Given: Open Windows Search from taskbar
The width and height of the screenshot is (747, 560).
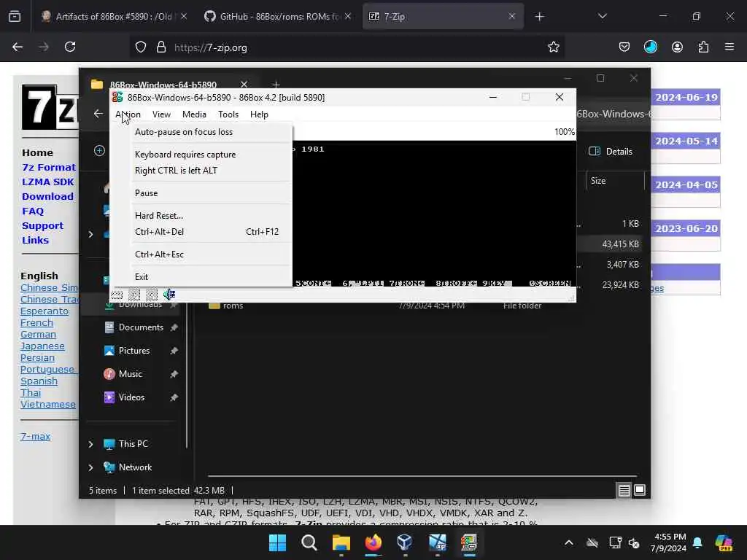Looking at the screenshot, I should (309, 542).
